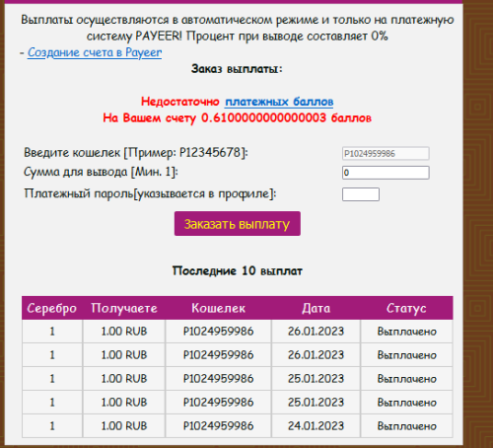Image resolution: width=493 pixels, height=448 pixels.
Task: Click the Заказ выплаты heading
Action: tap(237, 69)
